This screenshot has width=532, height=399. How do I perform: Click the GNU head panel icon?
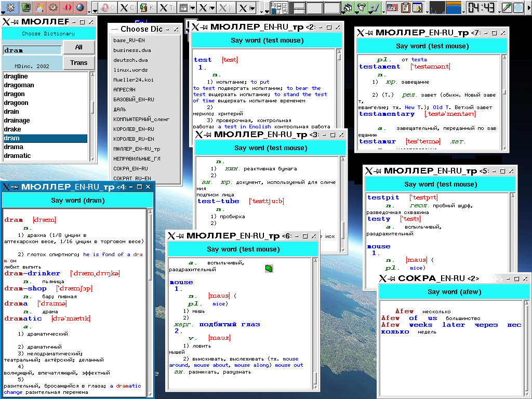pyautogui.click(x=361, y=7)
